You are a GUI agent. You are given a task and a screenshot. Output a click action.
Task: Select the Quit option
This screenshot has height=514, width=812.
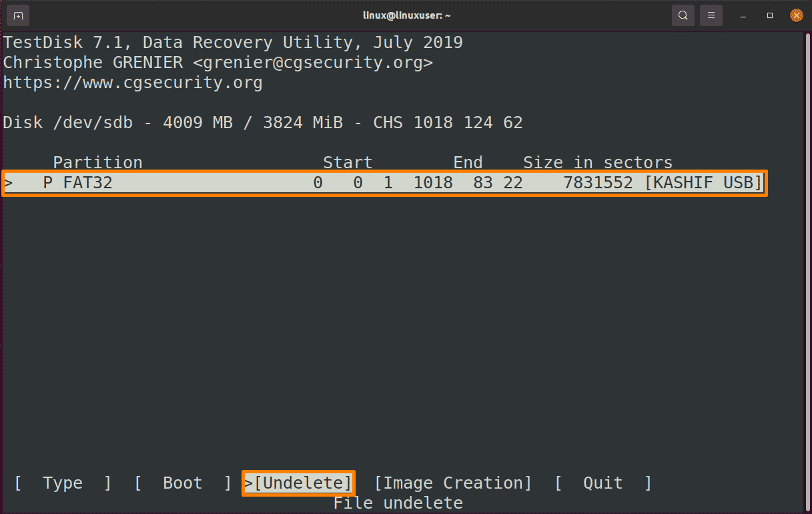[602, 483]
